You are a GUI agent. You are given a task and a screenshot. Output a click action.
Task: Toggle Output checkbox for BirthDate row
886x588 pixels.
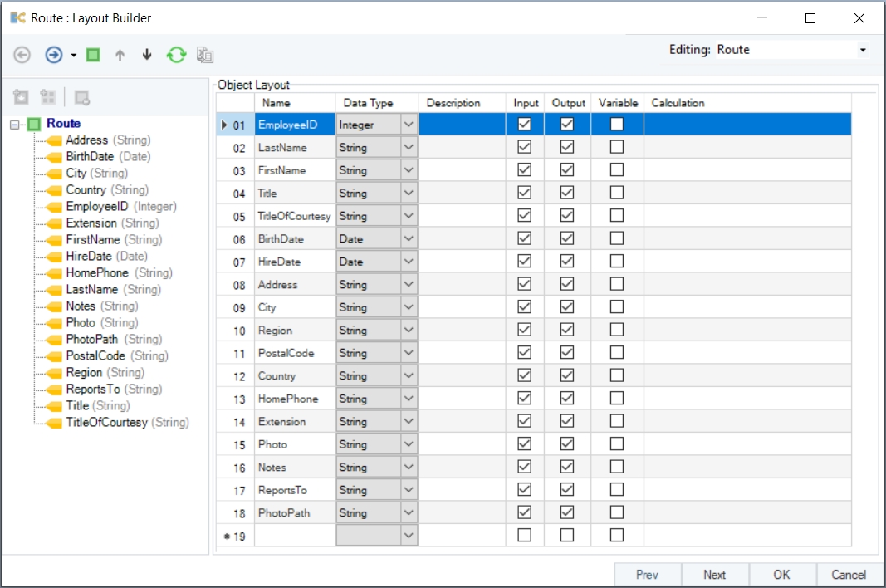(567, 238)
